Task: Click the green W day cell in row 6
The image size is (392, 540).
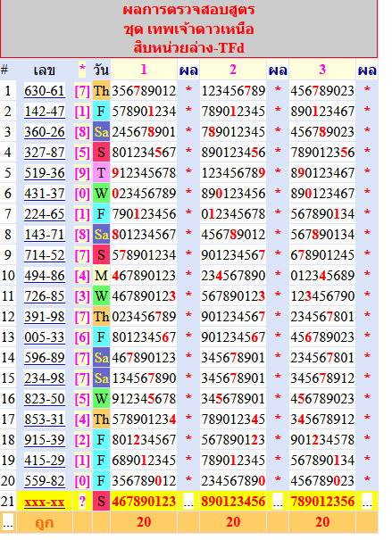Action: pyautogui.click(x=101, y=194)
